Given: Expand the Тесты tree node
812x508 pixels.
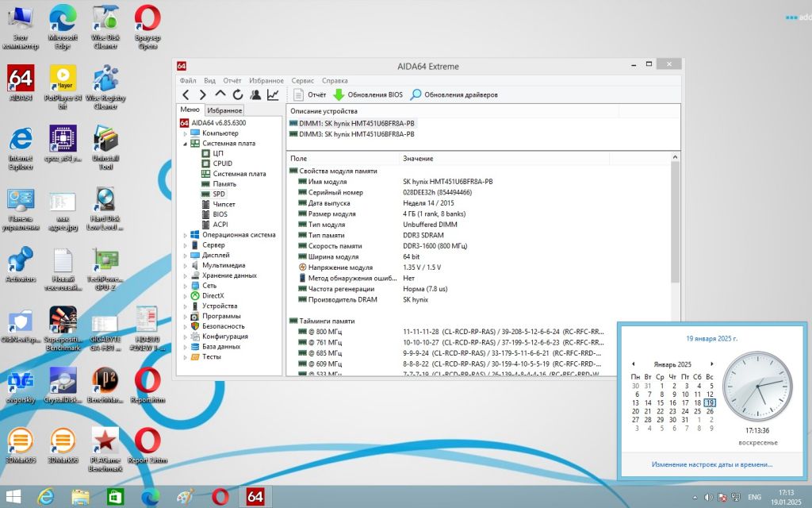Looking at the screenshot, I should click(x=186, y=357).
